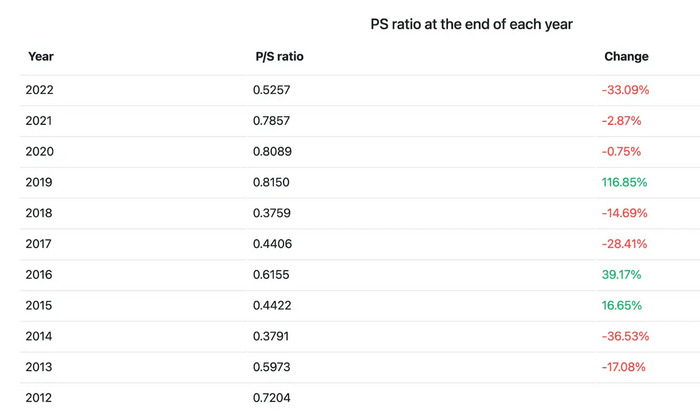The image size is (700, 415).
Task: Select the green 39.17% change value
Action: click(x=621, y=274)
